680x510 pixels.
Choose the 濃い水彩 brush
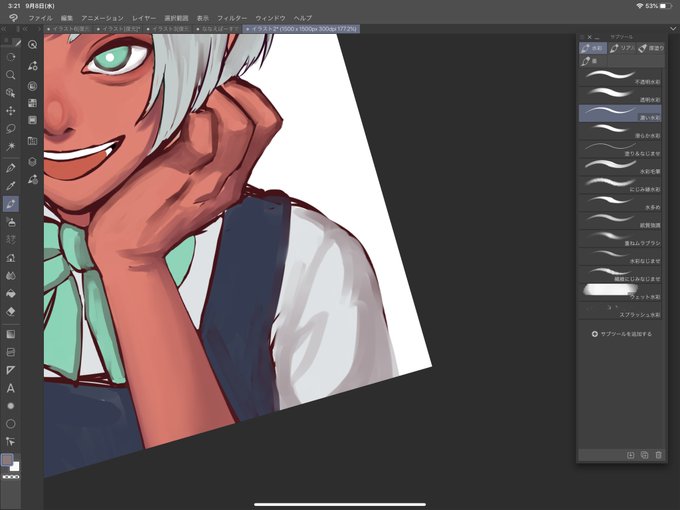pyautogui.click(x=620, y=113)
